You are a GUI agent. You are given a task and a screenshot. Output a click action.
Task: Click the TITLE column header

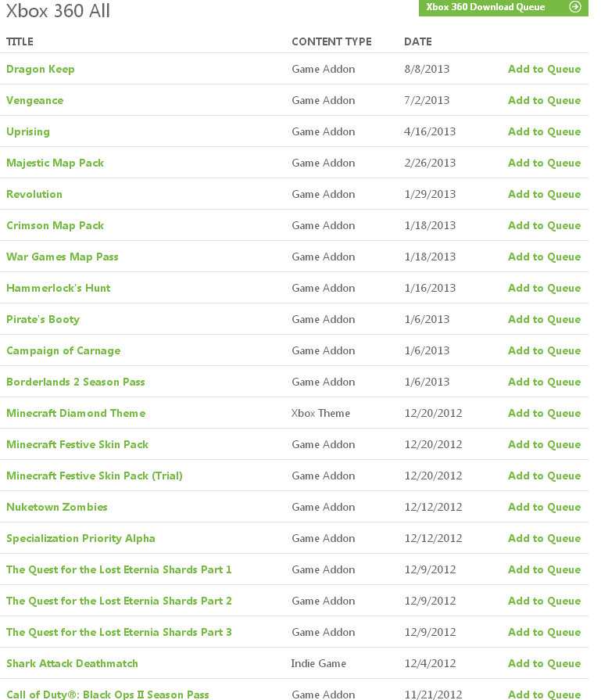tap(20, 41)
